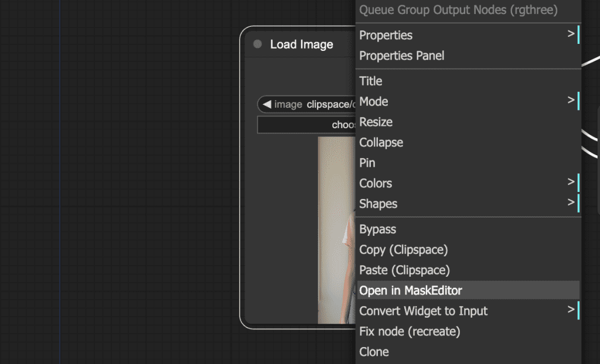Open the Mode submenu
Image resolution: width=600 pixels, height=364 pixels.
click(x=468, y=101)
